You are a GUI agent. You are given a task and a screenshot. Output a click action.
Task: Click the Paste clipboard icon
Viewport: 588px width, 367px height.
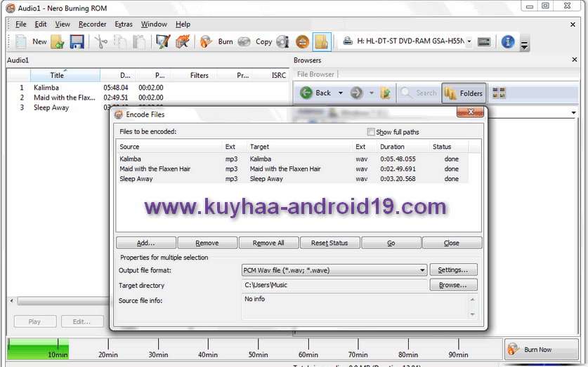pyautogui.click(x=139, y=41)
